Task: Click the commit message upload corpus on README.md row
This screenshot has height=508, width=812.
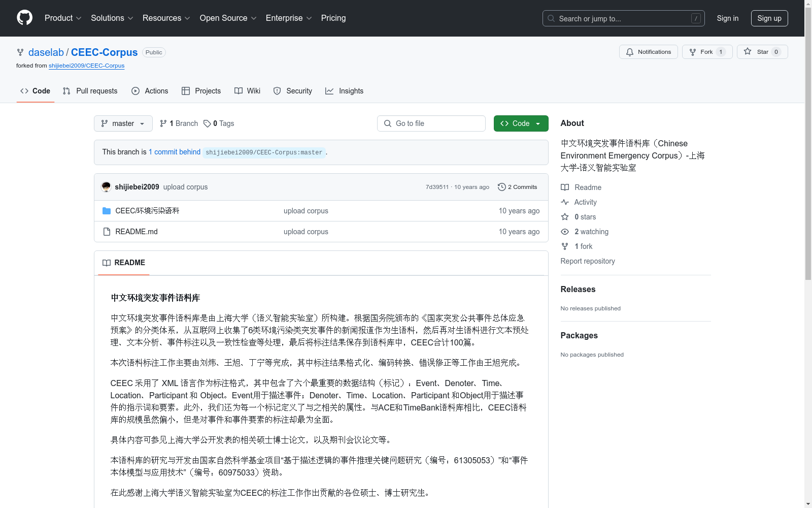Action: pyautogui.click(x=306, y=232)
